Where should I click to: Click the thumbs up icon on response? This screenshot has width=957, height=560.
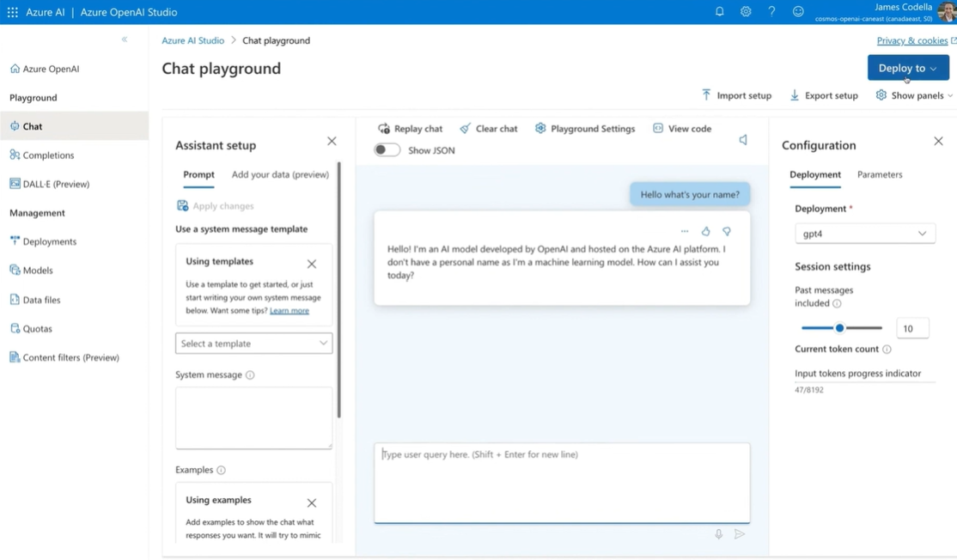[705, 231]
